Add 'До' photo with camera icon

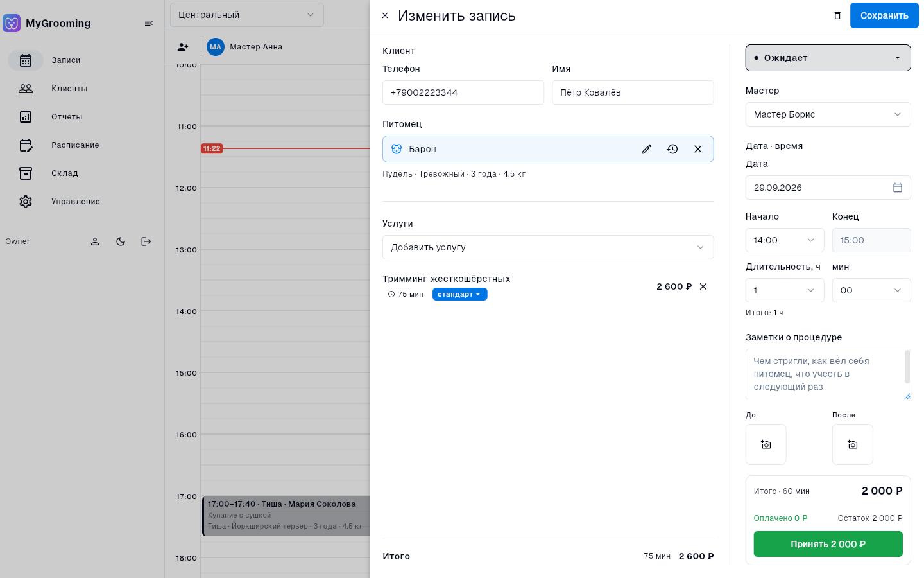(x=766, y=444)
